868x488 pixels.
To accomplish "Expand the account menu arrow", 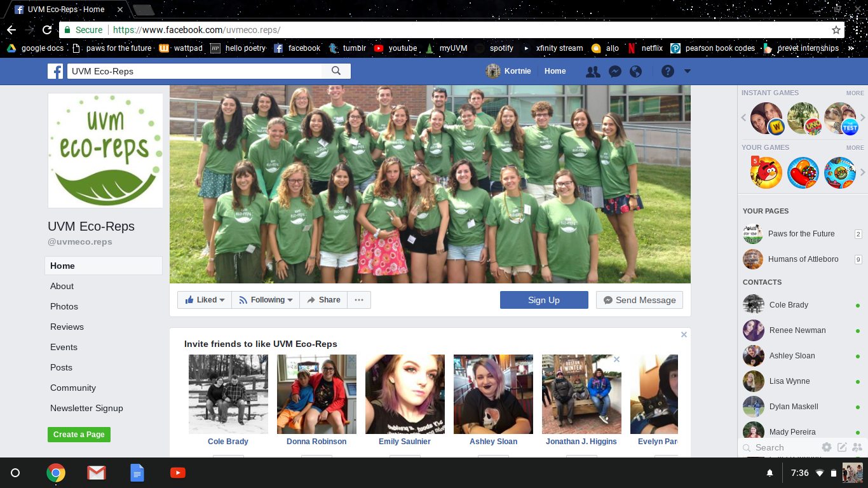I will click(x=687, y=72).
